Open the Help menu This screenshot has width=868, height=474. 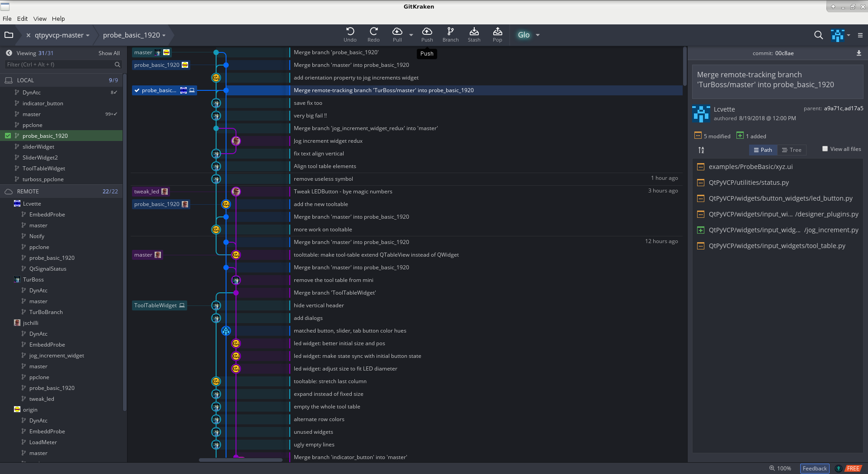[x=58, y=19]
